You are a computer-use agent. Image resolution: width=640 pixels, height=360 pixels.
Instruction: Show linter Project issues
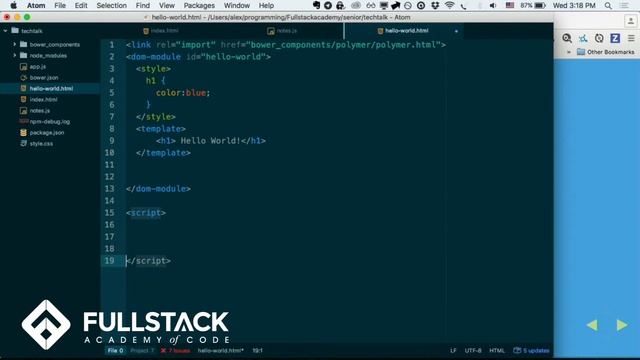pyautogui.click(x=142, y=350)
